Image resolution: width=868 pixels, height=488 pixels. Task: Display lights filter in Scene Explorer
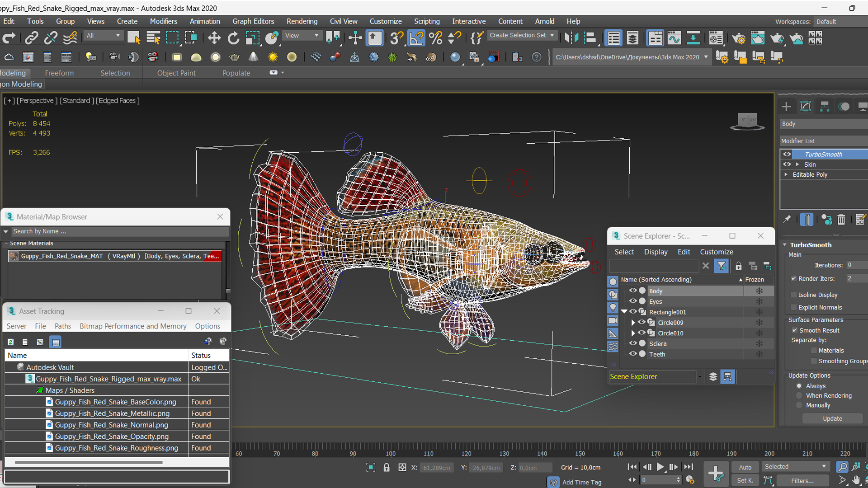coord(613,308)
